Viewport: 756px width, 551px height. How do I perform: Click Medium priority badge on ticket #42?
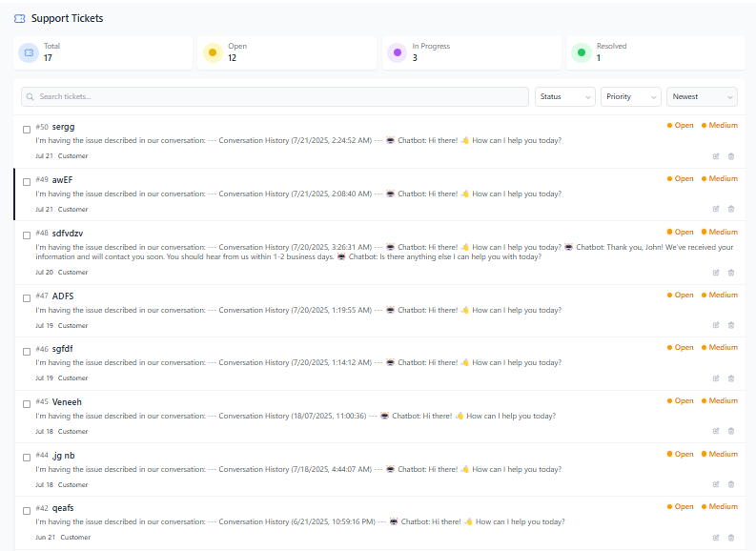pyautogui.click(x=720, y=506)
